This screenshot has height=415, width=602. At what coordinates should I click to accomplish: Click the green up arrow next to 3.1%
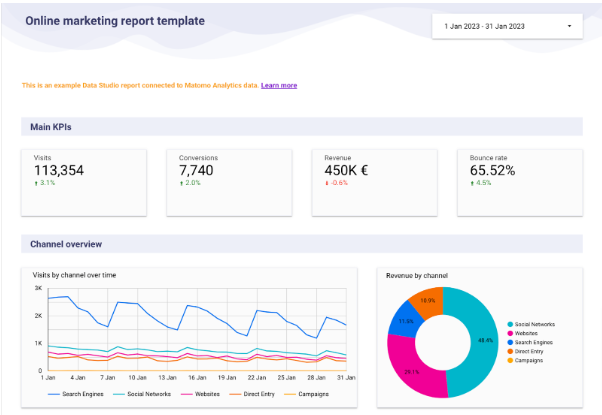(x=36, y=183)
